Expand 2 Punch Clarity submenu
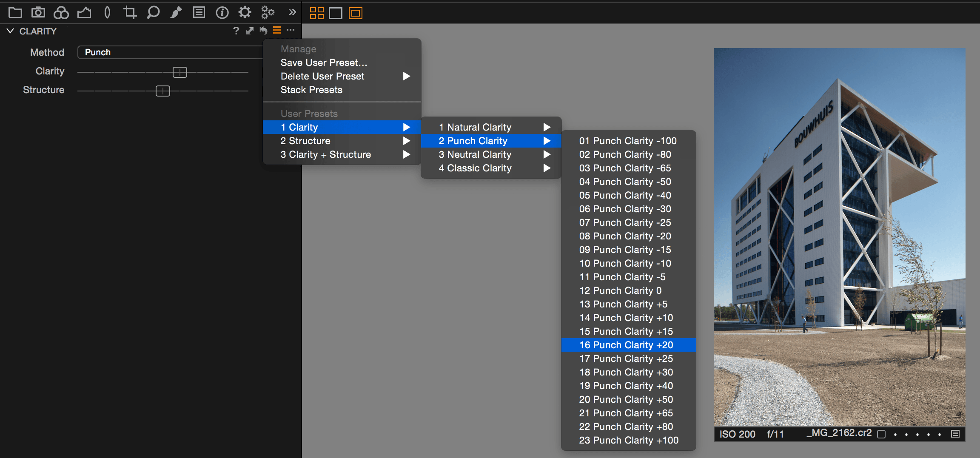Image resolution: width=980 pixels, height=458 pixels. [491, 141]
